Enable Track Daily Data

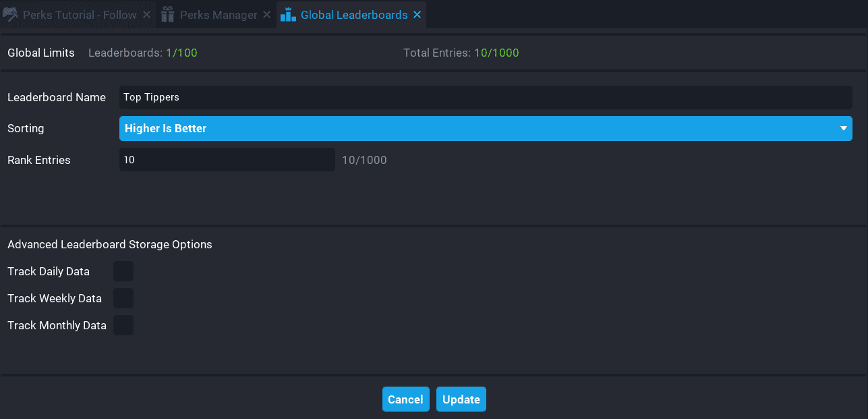click(123, 271)
